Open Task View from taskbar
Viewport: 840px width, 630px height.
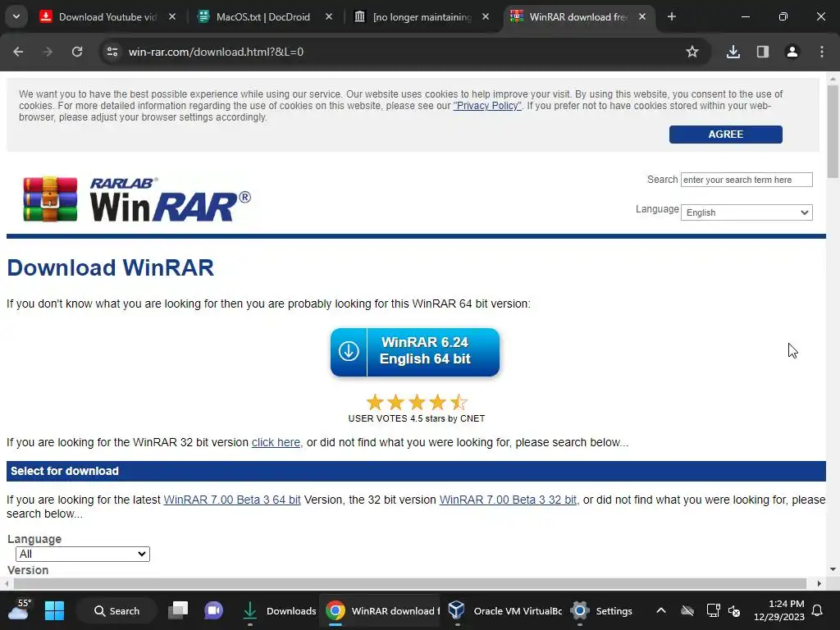pos(178,610)
